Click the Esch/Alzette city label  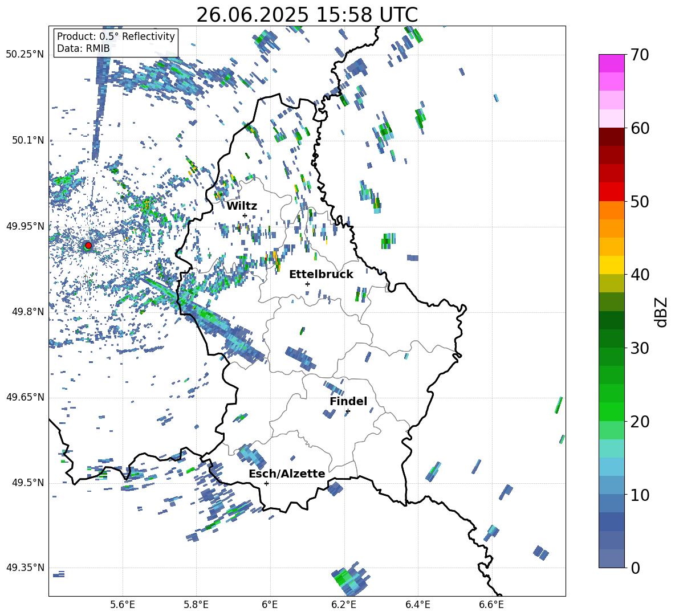pos(287,474)
